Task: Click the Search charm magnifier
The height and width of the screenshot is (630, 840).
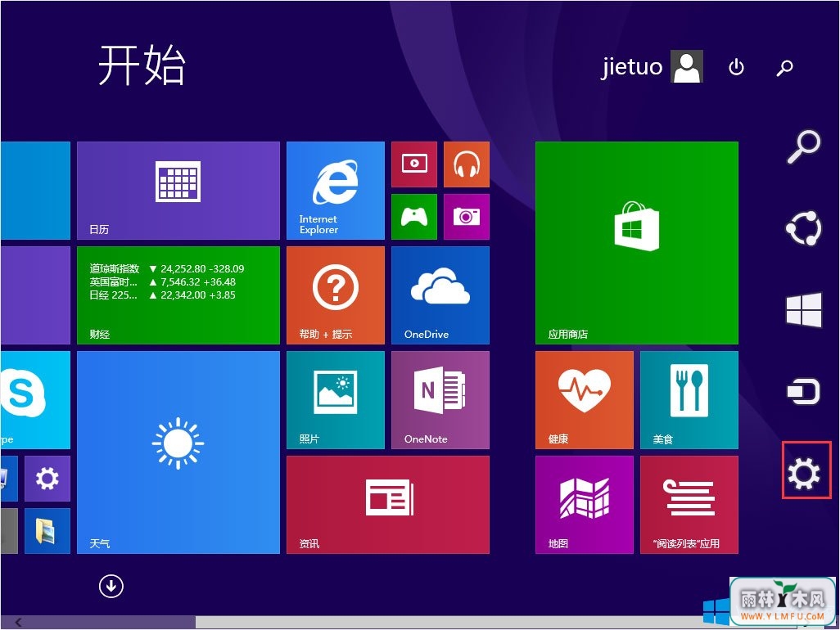Action: click(804, 146)
